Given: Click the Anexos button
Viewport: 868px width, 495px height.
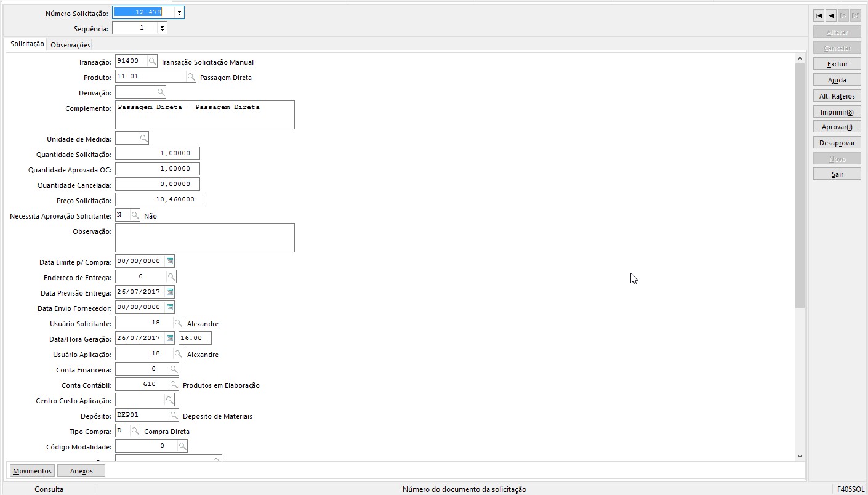Looking at the screenshot, I should 81,471.
